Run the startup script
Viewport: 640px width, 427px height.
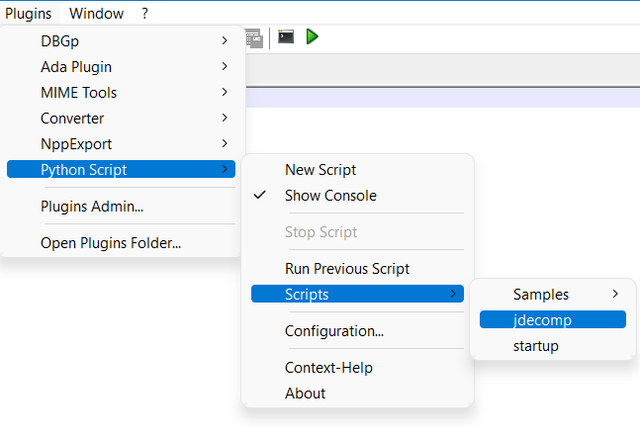[553, 345]
